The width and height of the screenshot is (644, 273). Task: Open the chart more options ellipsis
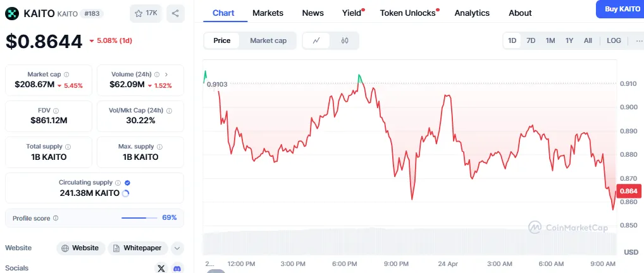[x=638, y=40]
